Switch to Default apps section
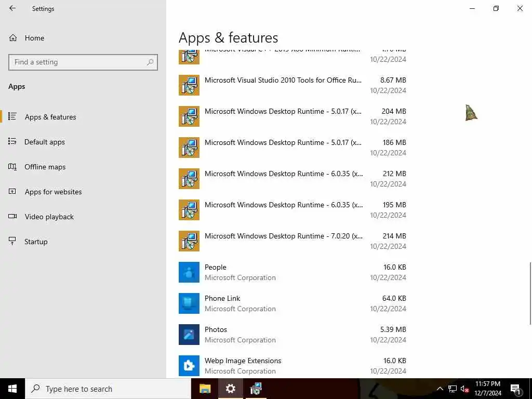532x399 pixels. click(83, 142)
